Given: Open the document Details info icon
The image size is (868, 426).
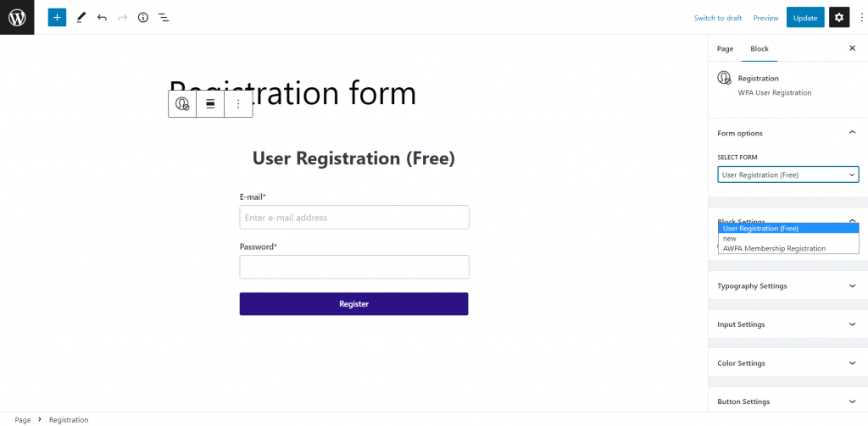Looking at the screenshot, I should (143, 17).
